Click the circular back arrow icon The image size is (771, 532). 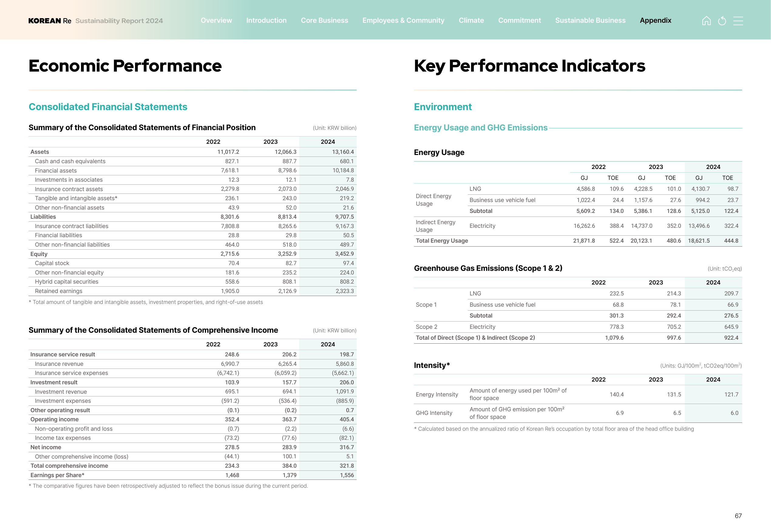tap(722, 21)
